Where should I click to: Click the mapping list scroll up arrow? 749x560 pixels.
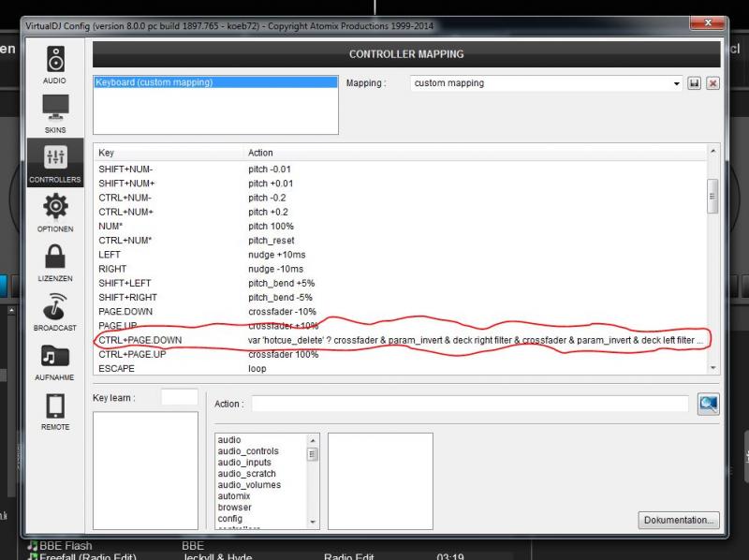point(712,151)
